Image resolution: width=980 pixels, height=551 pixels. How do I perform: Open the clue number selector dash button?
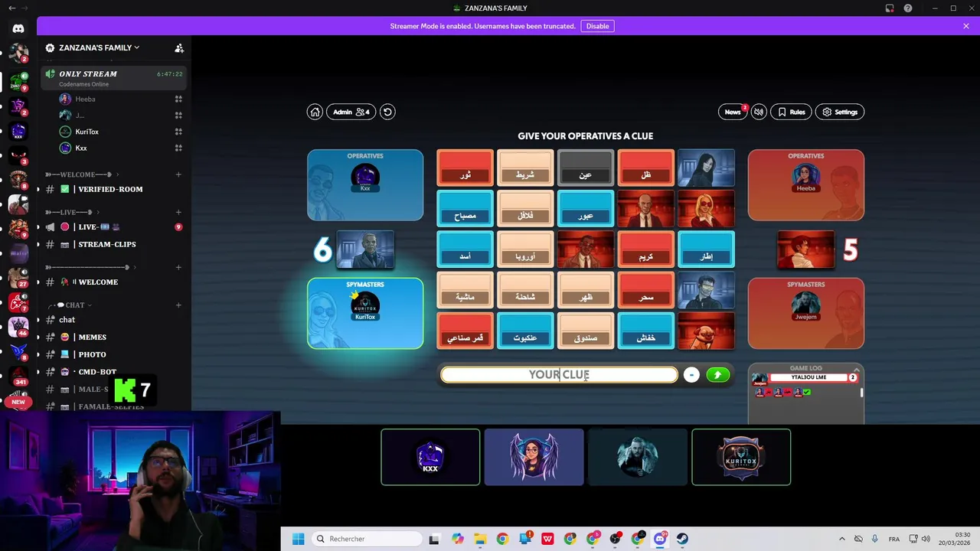691,374
